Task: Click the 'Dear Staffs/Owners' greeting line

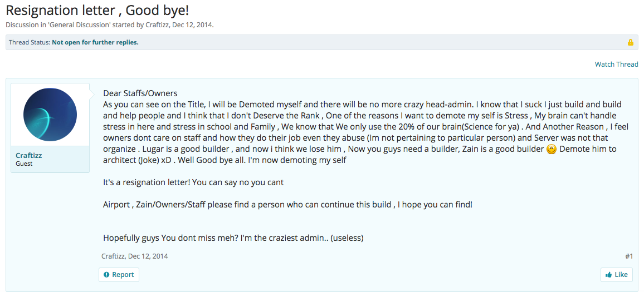Action: pyautogui.click(x=140, y=93)
